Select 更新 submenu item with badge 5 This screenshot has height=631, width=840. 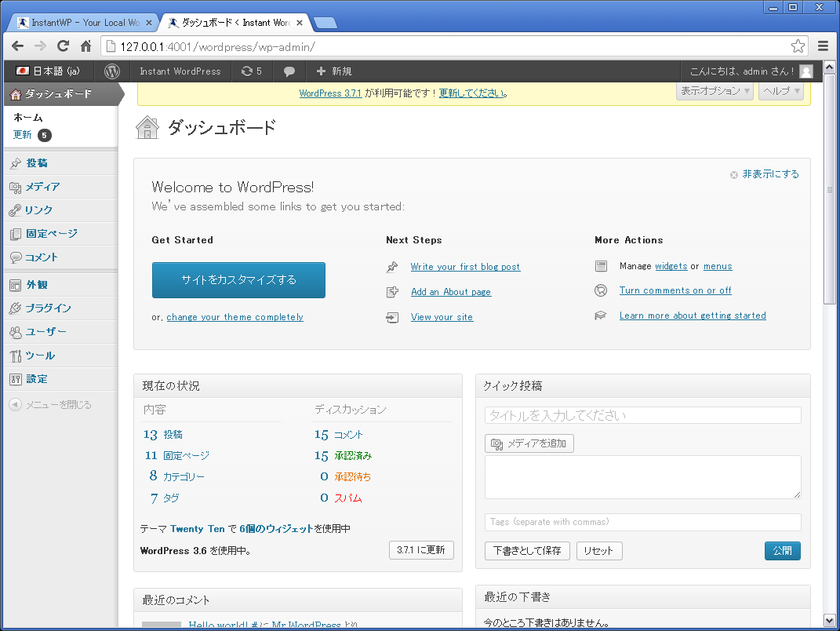[32, 135]
